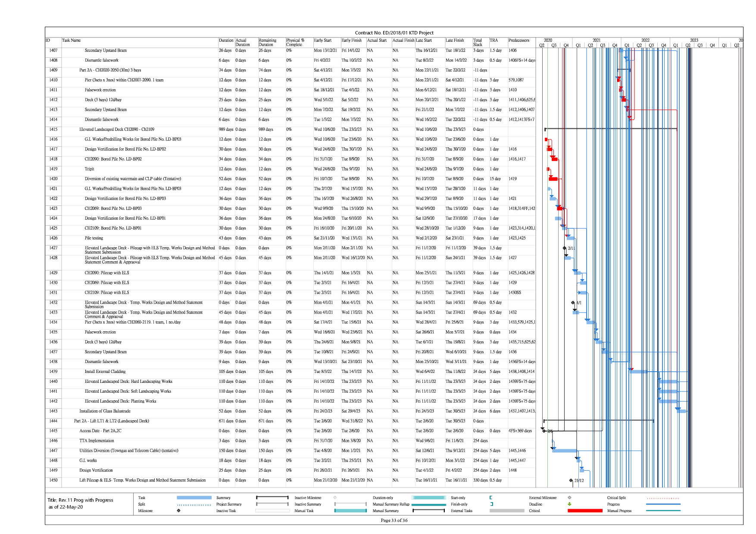
Task: Click the 2022 year label in the timeline
Action: (x=645, y=40)
